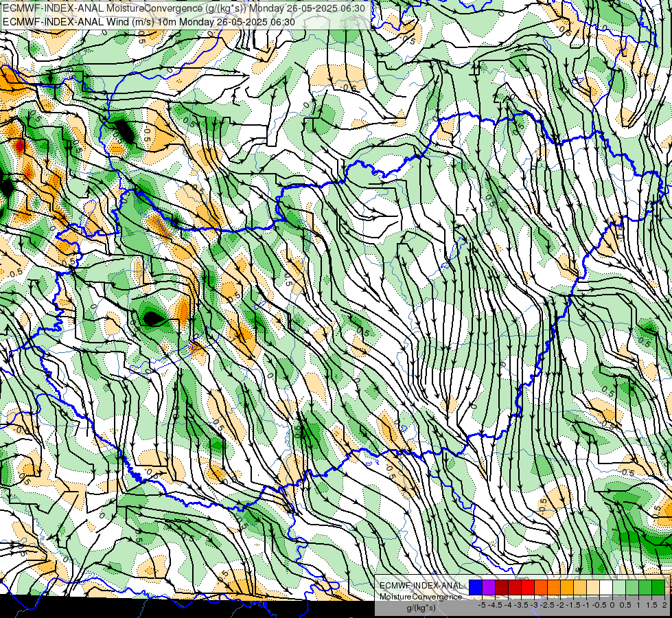Click the blue swatch in the legend
Screen dimensions: 672x618
pos(476,587)
